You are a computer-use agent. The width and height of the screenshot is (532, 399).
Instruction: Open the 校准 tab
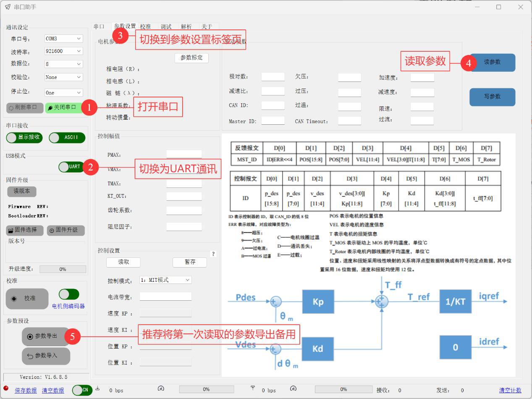pyautogui.click(x=145, y=26)
